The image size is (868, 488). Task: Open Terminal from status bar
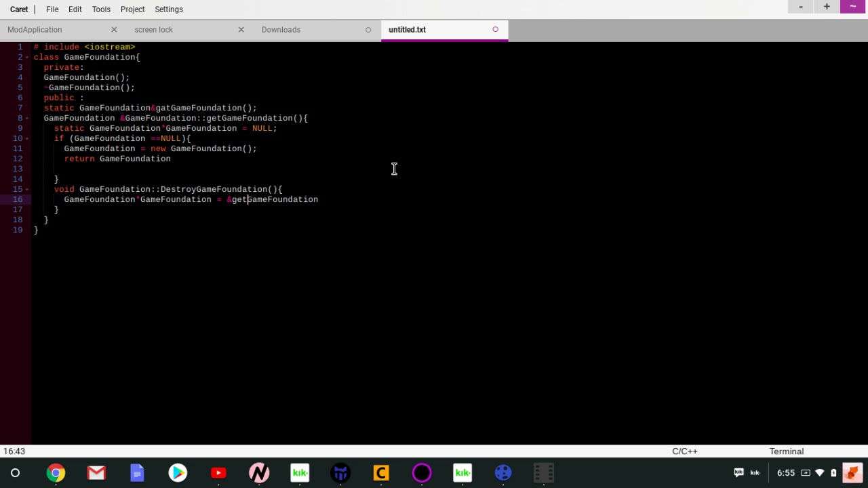pyautogui.click(x=786, y=451)
